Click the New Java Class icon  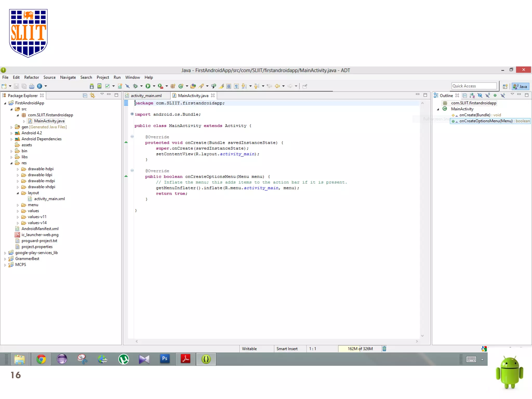181,86
